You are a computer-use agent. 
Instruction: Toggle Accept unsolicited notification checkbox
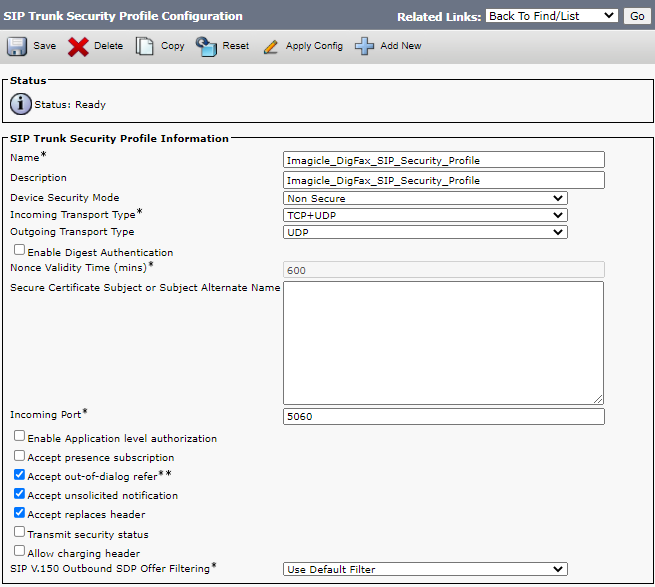20,494
